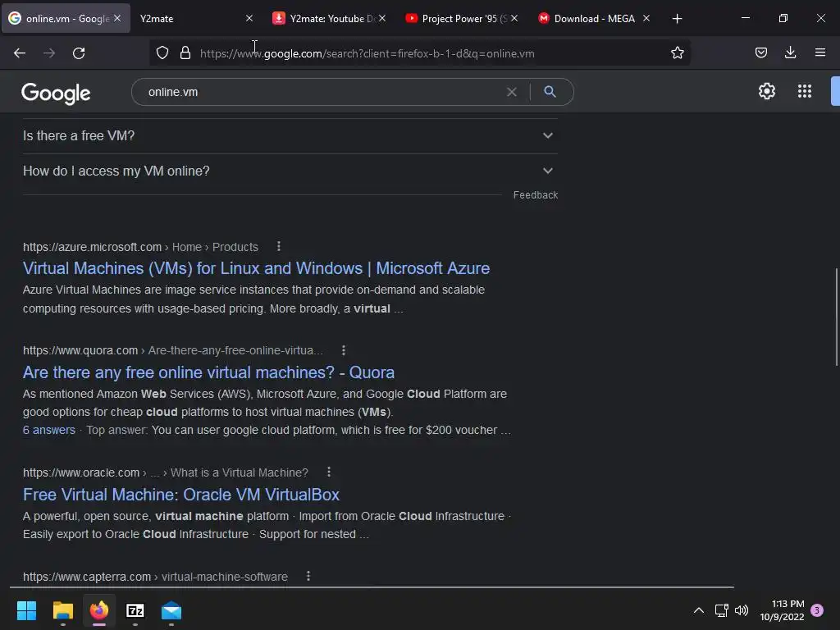The image size is (840, 630).
Task: Open the volume control
Action: [742, 610]
